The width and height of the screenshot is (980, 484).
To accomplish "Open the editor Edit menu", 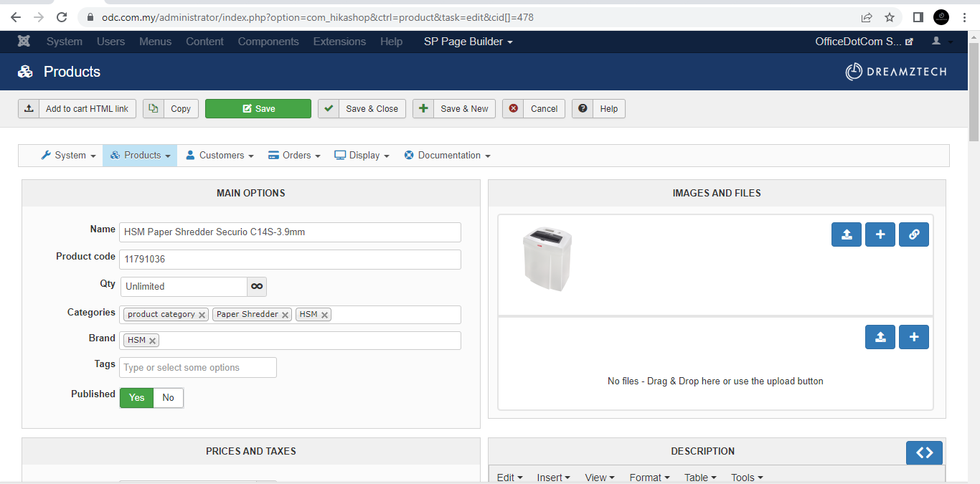I will (509, 478).
